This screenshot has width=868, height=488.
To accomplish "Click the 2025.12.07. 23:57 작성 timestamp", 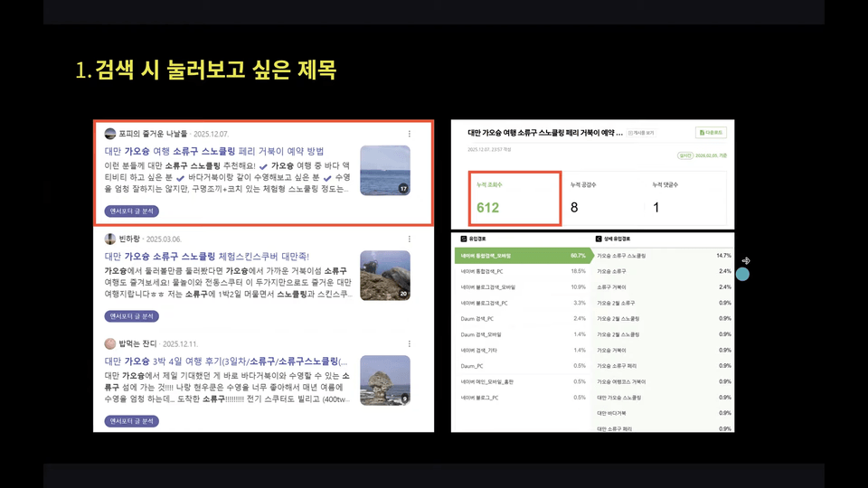I will 489,149.
